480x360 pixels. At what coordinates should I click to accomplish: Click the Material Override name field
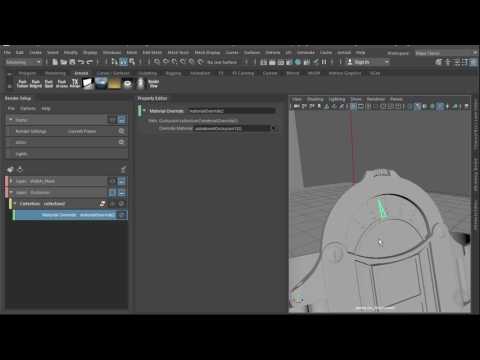232,111
